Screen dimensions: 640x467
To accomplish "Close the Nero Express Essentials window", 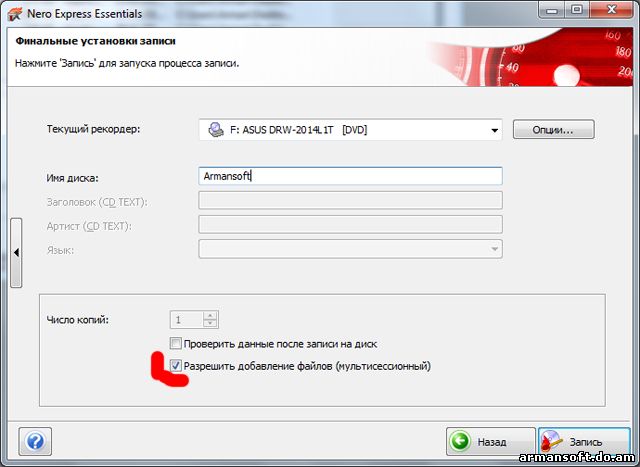I will click(611, 10).
